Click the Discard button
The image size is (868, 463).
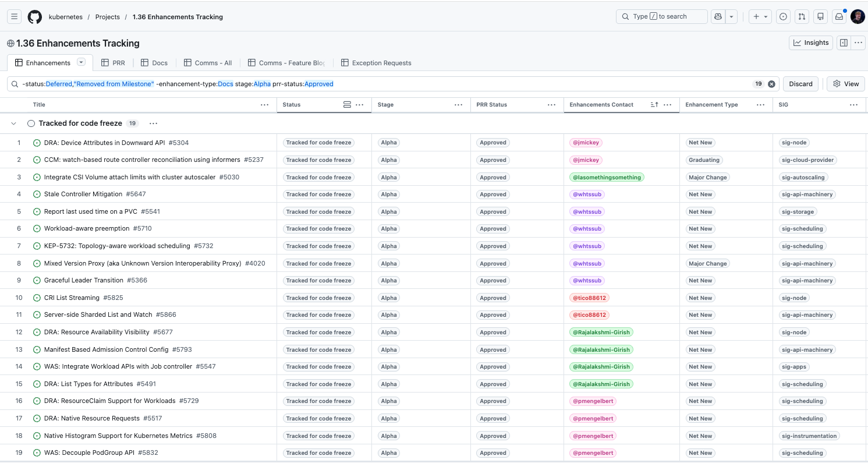pos(800,84)
